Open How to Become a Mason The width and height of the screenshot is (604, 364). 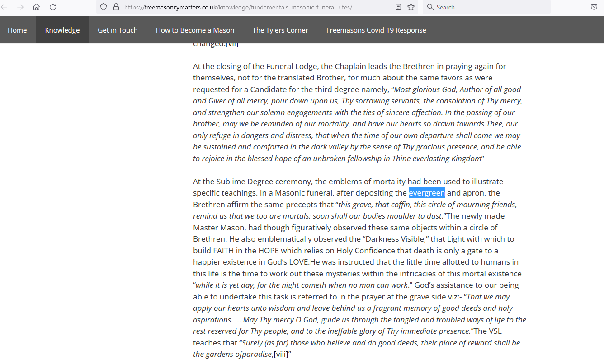tap(195, 30)
